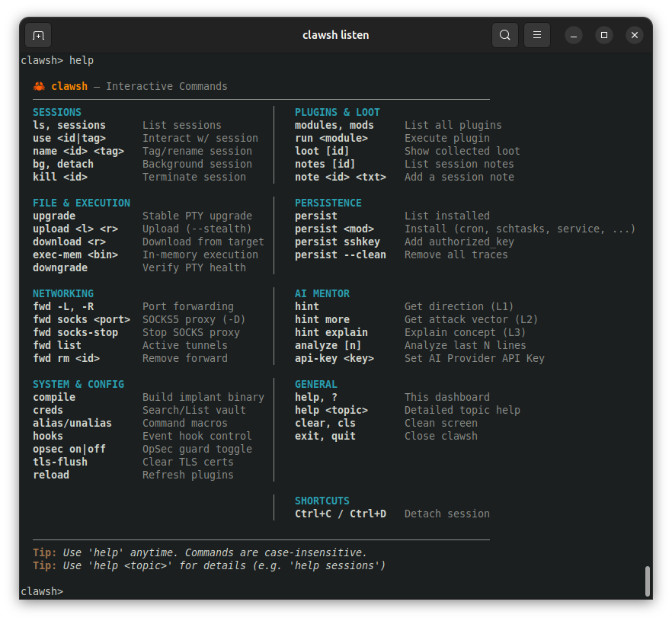This screenshot has width=672, height=621.
Task: Click the scrollbar thumb at right edge
Action: pos(647,581)
